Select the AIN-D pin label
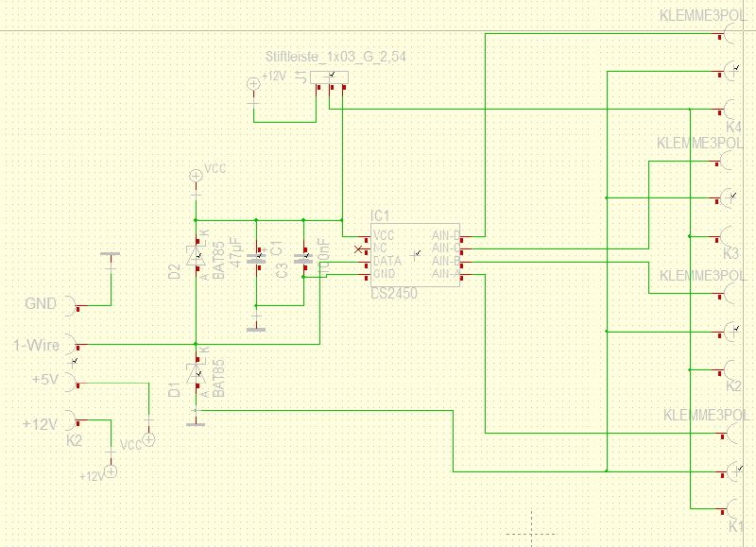Screen dimensions: 756x547 [446, 235]
